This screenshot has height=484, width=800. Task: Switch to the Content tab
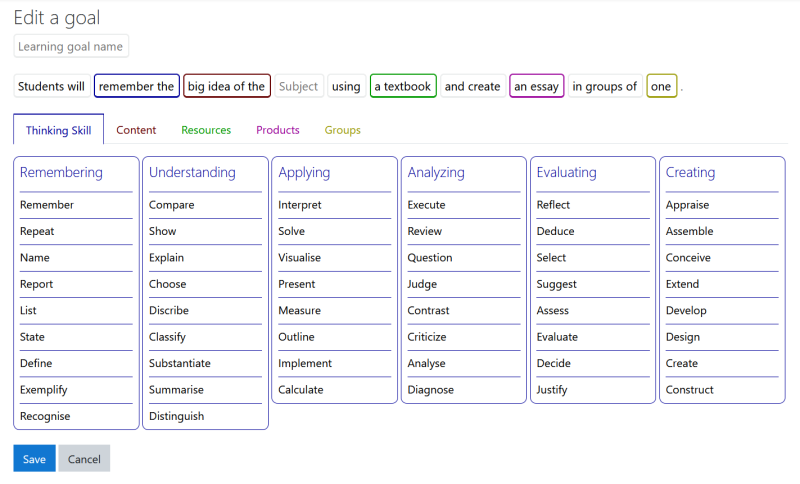pos(136,130)
